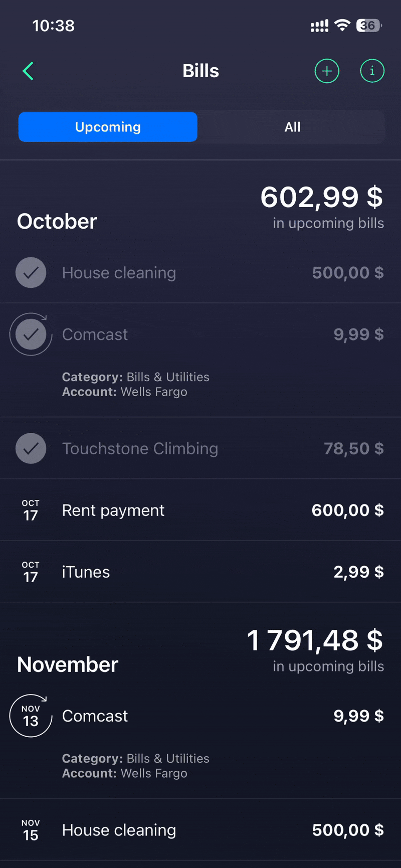Image resolution: width=401 pixels, height=868 pixels.
Task: Tap the Touchstone Climbing 78,50 $ amount
Action: point(353,448)
